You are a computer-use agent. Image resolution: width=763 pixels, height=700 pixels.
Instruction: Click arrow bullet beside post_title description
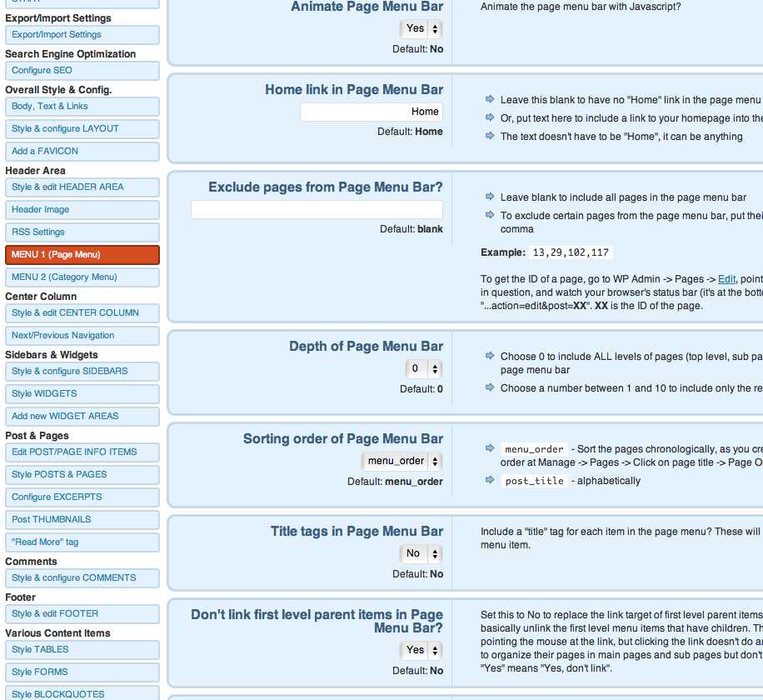tap(490, 480)
